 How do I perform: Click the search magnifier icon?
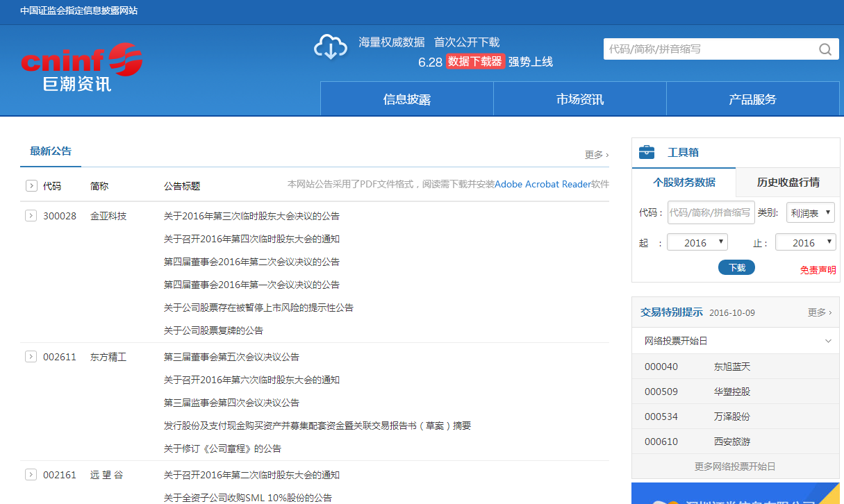click(825, 49)
